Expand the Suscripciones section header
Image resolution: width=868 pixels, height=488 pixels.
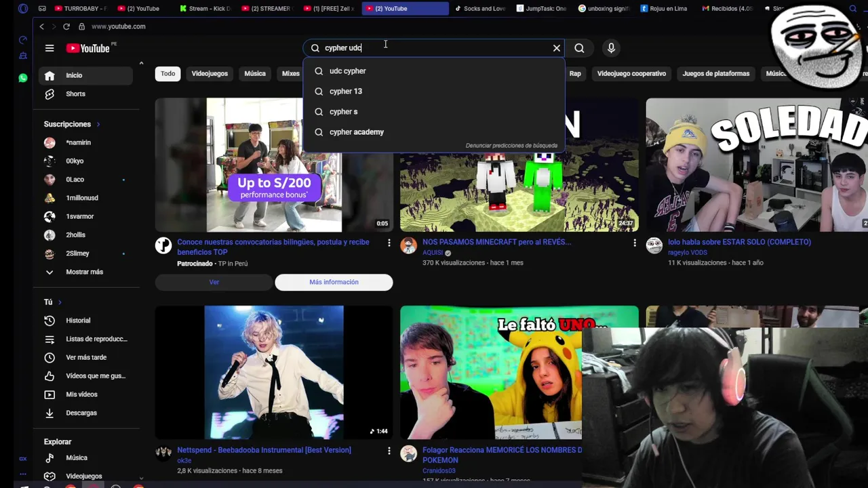click(72, 124)
